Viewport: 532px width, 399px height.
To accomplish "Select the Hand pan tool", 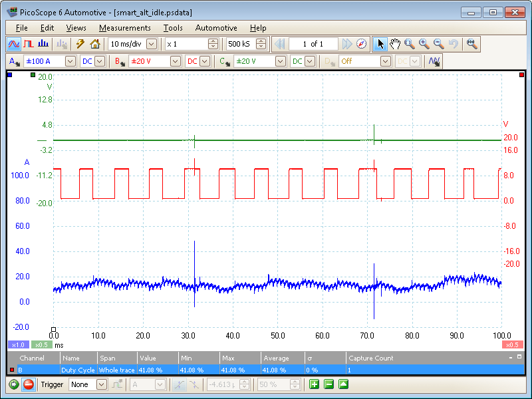I will coord(395,44).
